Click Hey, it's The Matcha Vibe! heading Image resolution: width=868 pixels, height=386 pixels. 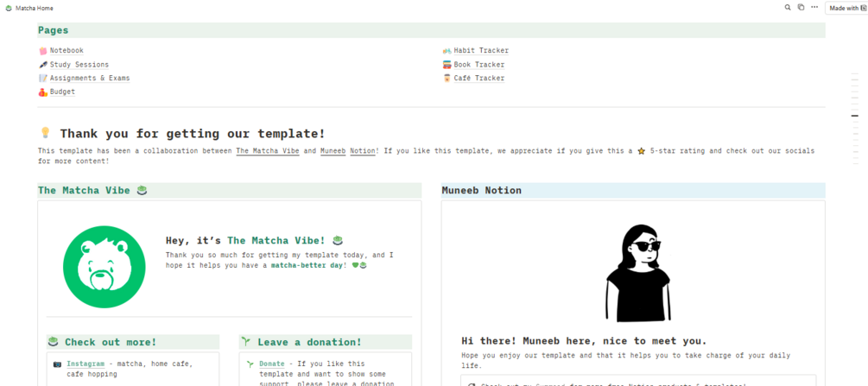(x=254, y=240)
